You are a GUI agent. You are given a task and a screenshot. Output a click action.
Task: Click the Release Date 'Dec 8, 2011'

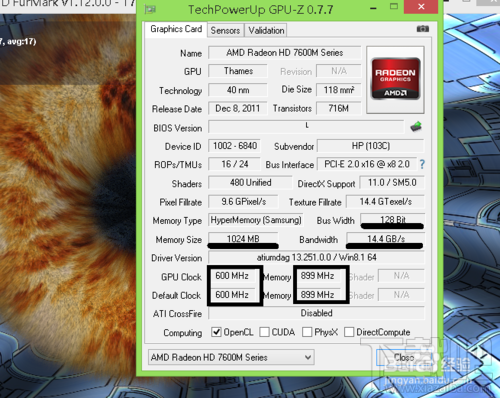point(238,108)
